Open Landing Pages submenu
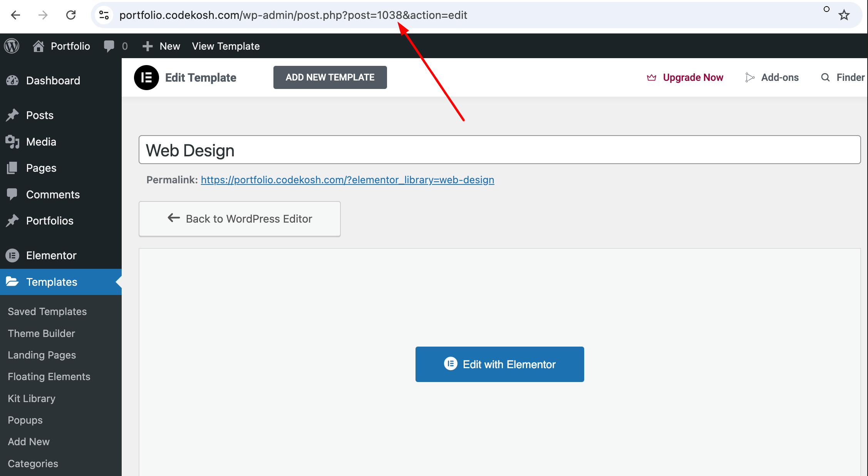868x476 pixels. [x=42, y=355]
